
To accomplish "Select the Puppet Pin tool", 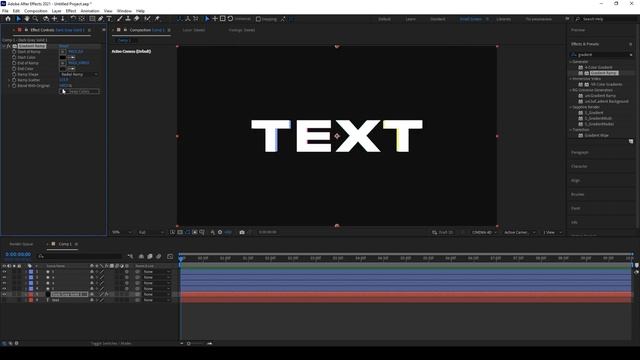I will pyautogui.click(x=157, y=19).
